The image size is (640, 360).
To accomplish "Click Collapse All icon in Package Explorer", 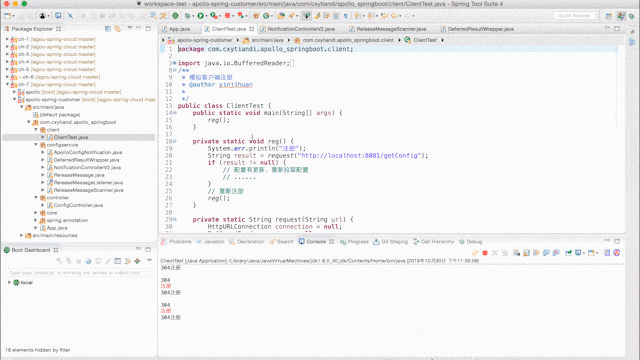I will point(108,29).
